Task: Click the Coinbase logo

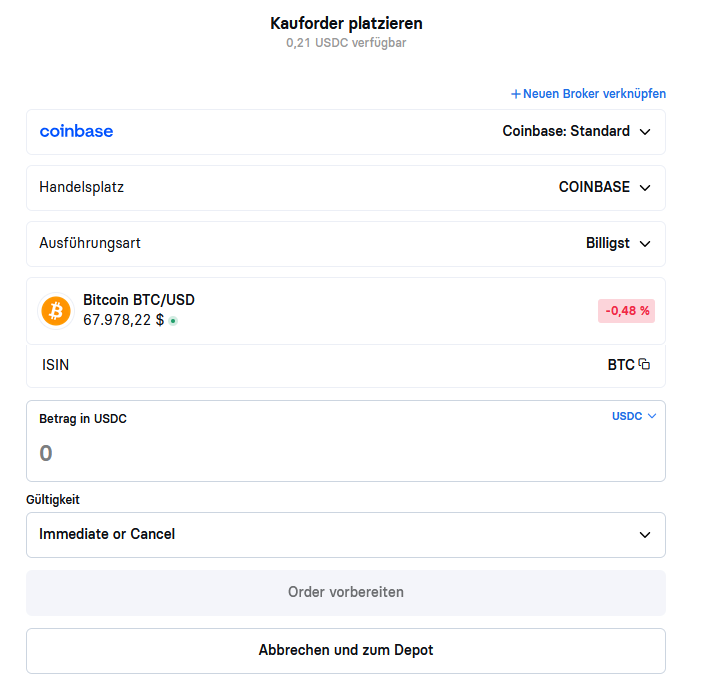Action: (77, 131)
